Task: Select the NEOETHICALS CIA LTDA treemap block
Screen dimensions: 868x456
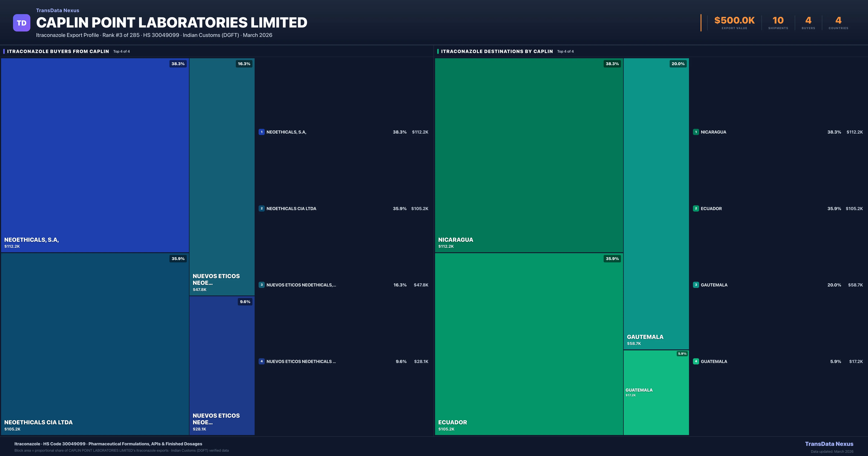Action: point(95,344)
